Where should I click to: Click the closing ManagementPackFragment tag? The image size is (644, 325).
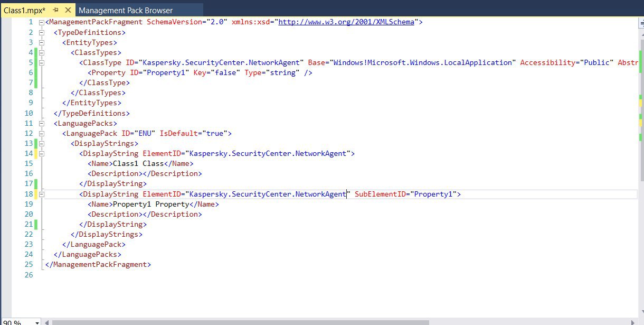[98, 265]
